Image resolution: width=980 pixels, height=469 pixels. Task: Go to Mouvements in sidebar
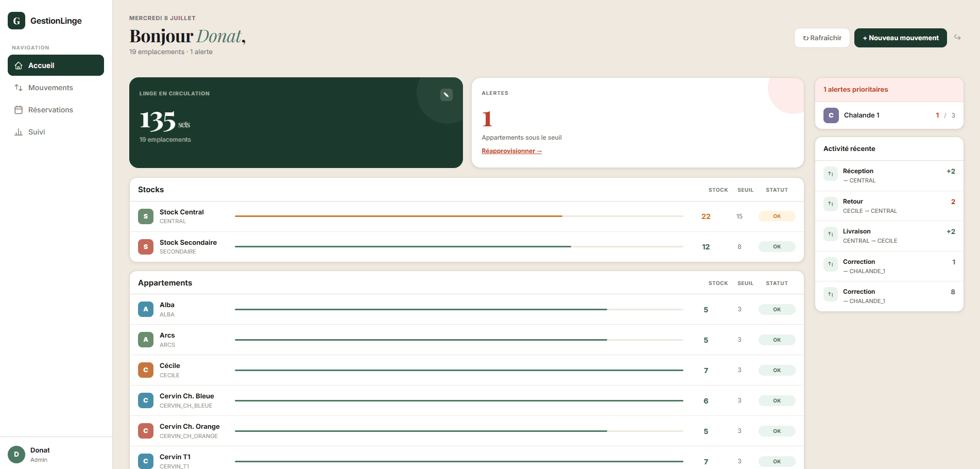point(56,88)
